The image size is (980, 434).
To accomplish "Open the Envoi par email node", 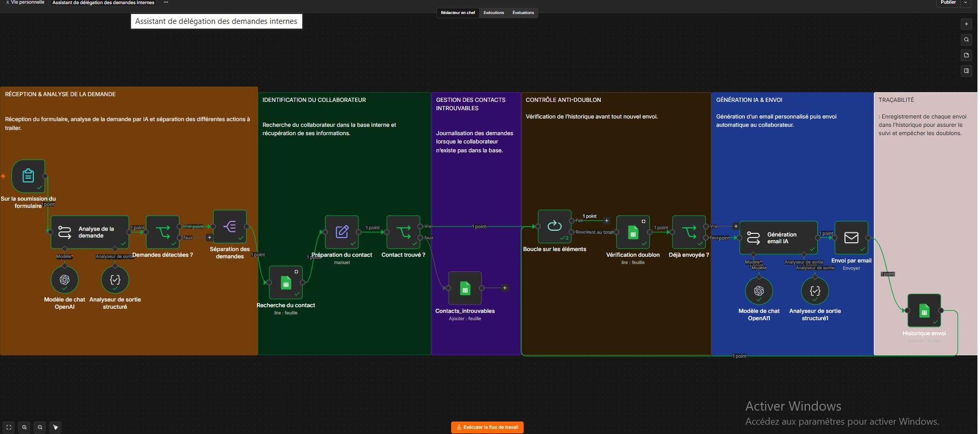I will tap(852, 238).
